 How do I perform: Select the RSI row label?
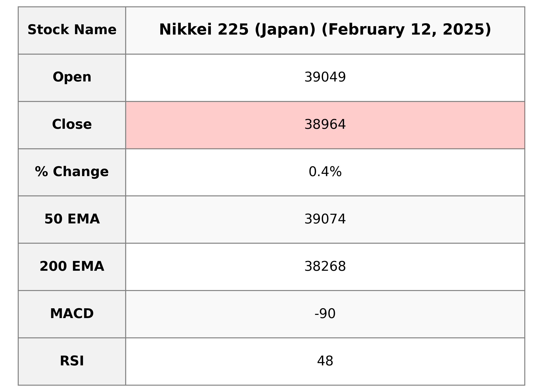pyautogui.click(x=72, y=361)
